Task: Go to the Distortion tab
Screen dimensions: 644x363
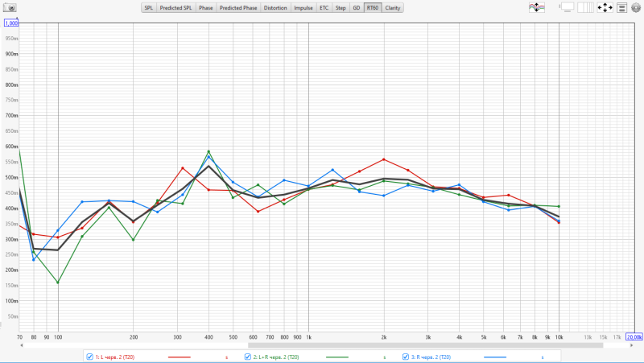Action: pyautogui.click(x=275, y=8)
